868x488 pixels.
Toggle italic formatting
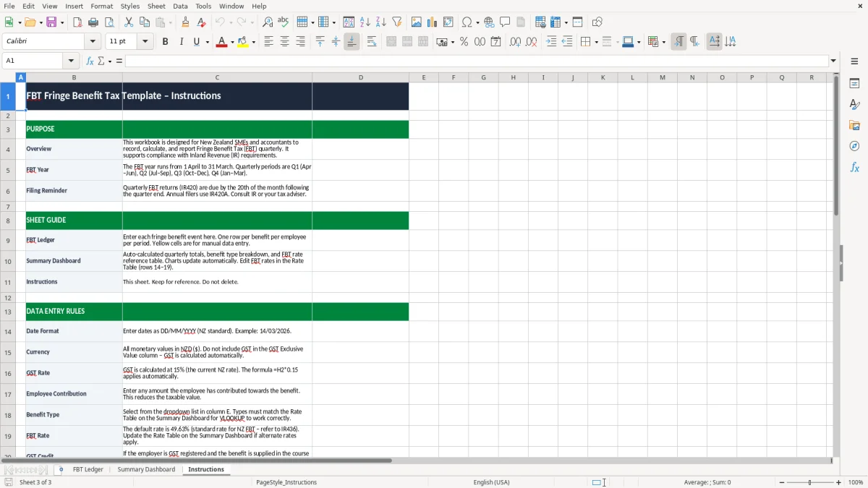[x=181, y=42]
